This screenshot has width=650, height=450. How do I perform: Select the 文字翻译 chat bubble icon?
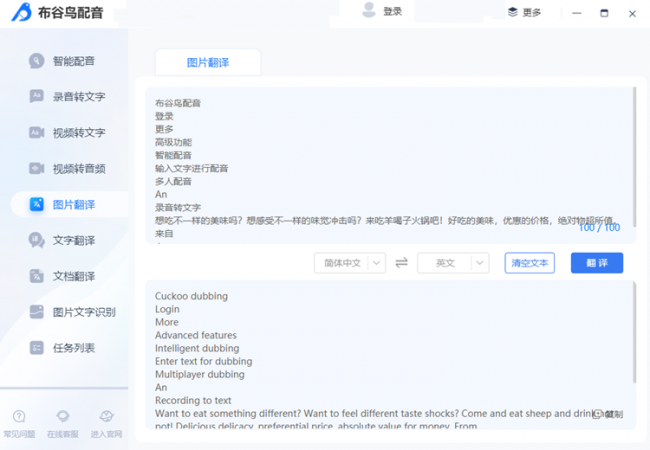click(36, 240)
